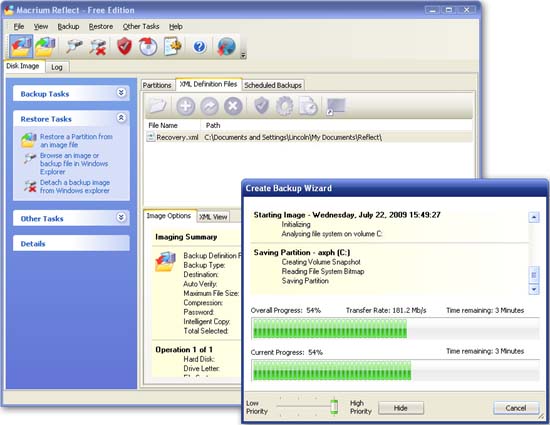550x425 pixels.
Task: Click the Details panel header
Action: [x=71, y=243]
